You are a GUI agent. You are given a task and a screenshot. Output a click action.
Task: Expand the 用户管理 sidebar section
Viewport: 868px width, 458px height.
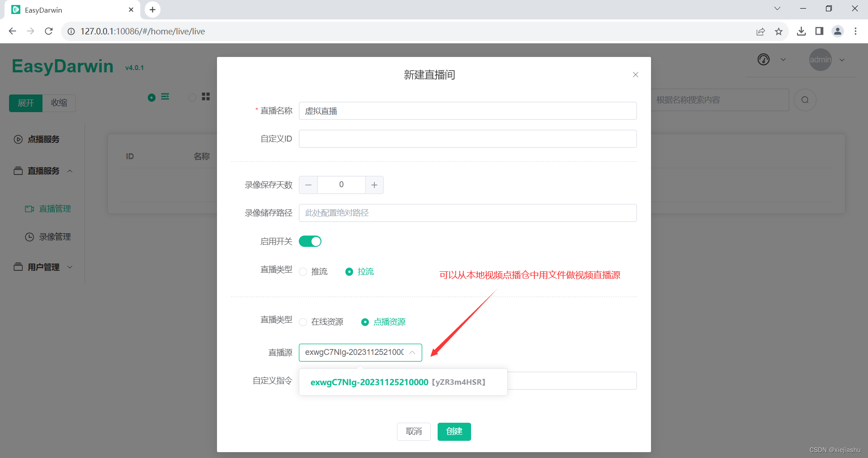pos(70,267)
